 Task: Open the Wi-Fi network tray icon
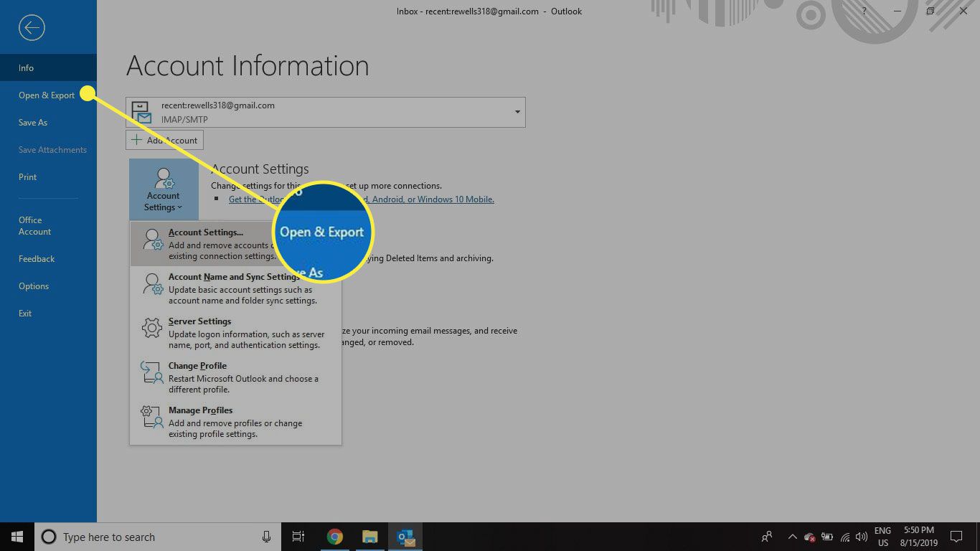click(844, 537)
